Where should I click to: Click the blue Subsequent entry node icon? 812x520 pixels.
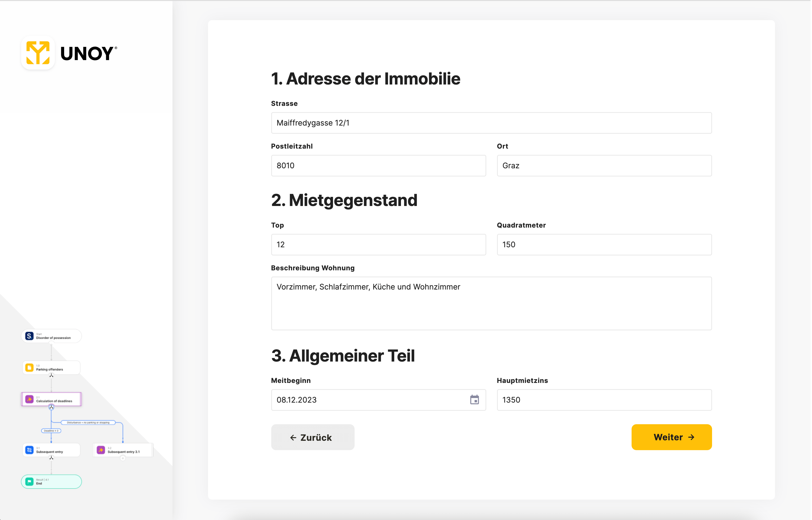[29, 450]
